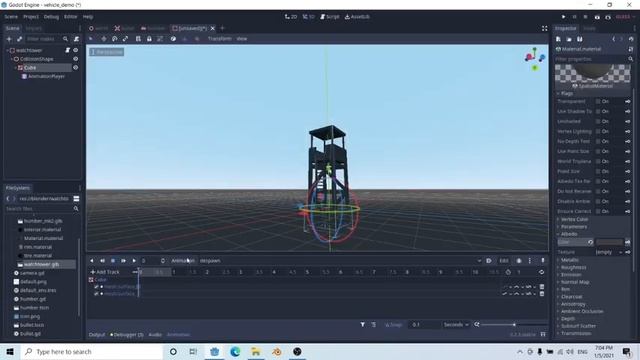640x360 pixels.
Task: Select watchtower.glb in the FileSystem
Action: click(41, 264)
